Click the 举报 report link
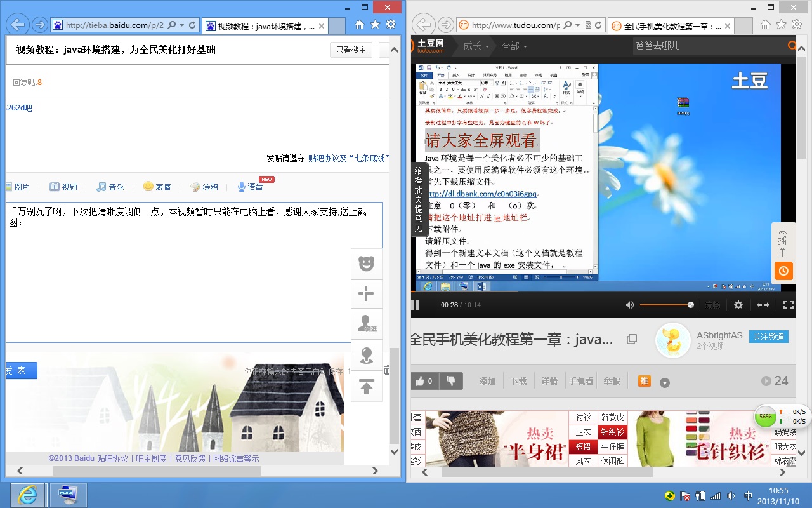The image size is (812, 508). tap(612, 381)
